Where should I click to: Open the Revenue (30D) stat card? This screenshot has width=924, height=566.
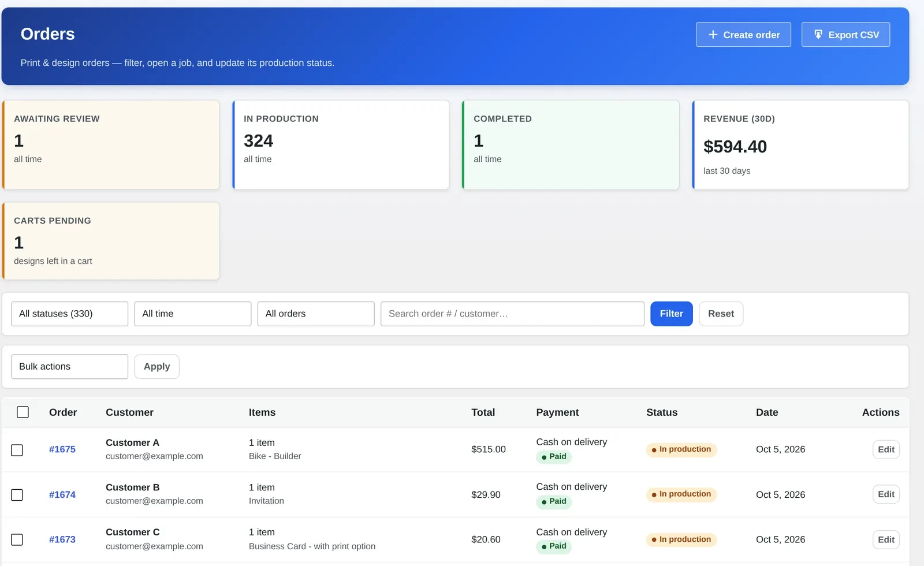(800, 145)
